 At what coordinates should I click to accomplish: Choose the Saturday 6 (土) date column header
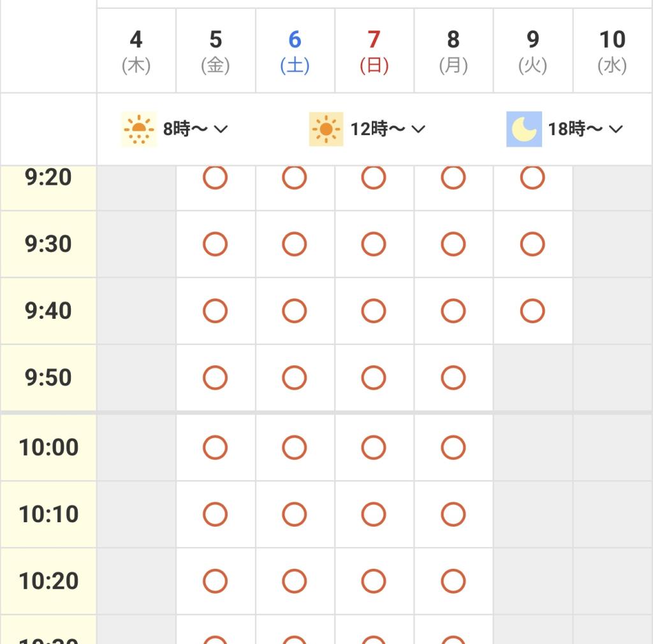tap(295, 51)
